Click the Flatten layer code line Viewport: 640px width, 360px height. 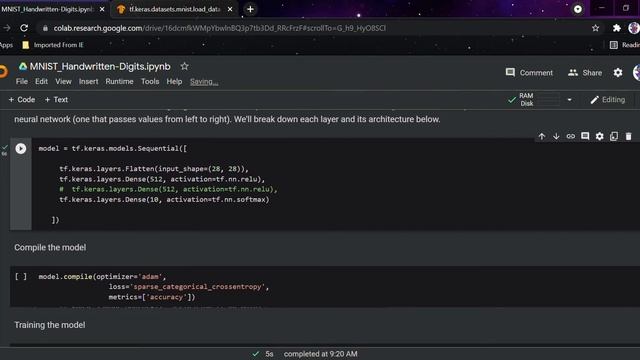coord(154,169)
